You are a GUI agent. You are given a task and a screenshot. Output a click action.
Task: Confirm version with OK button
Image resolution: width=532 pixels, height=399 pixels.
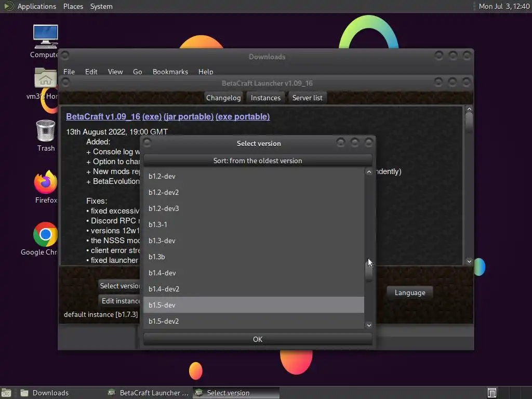point(258,339)
